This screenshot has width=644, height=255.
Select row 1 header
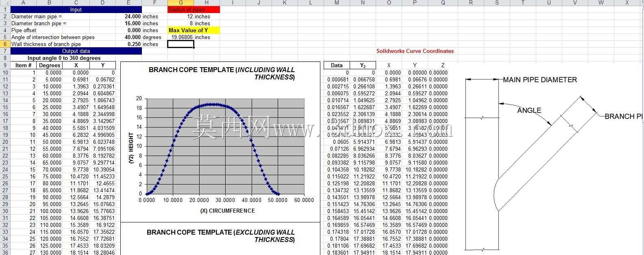(5, 9)
